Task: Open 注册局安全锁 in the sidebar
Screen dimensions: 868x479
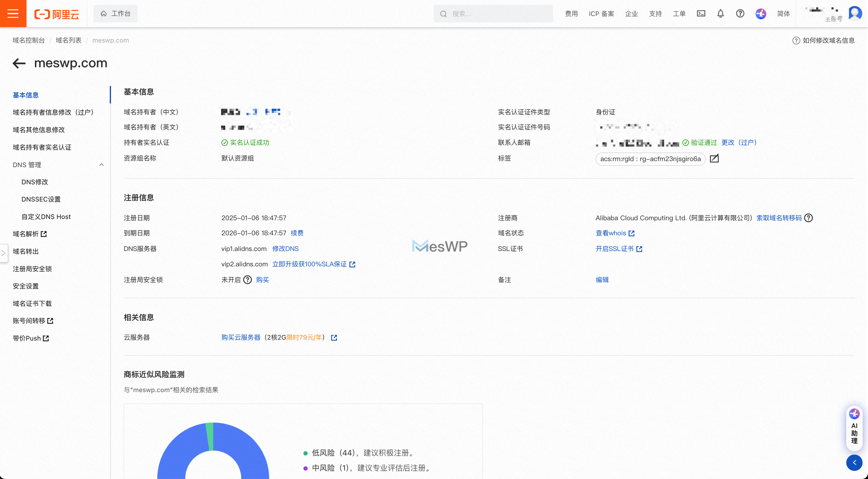Action: point(32,269)
